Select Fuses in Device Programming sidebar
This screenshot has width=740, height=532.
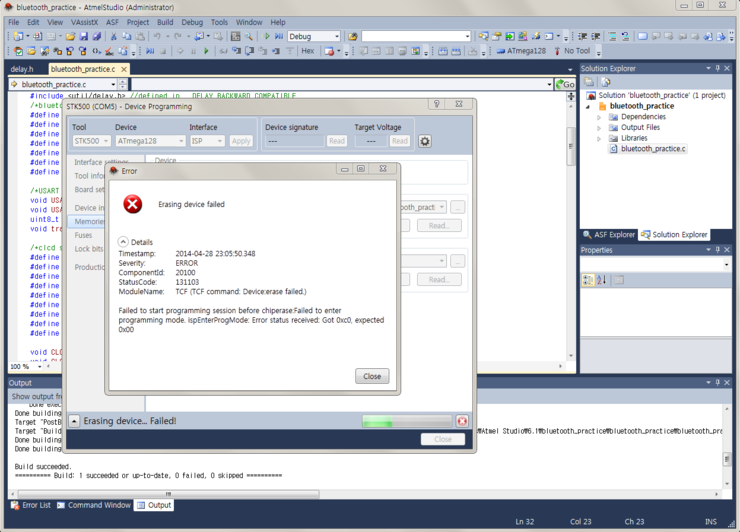(x=83, y=235)
